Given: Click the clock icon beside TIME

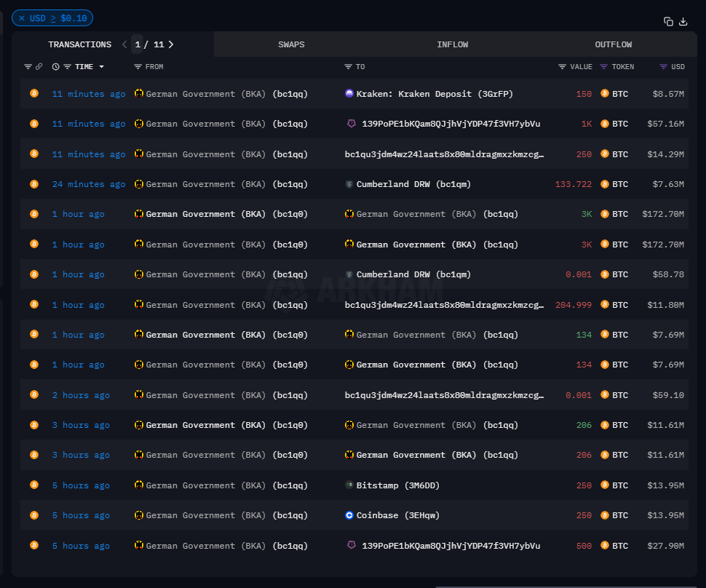Looking at the screenshot, I should pos(56,67).
